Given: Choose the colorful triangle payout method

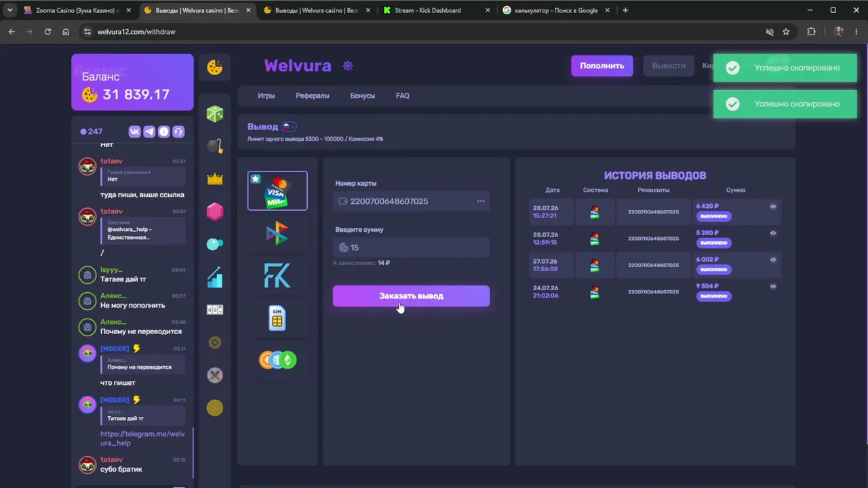Looking at the screenshot, I should coord(277,233).
